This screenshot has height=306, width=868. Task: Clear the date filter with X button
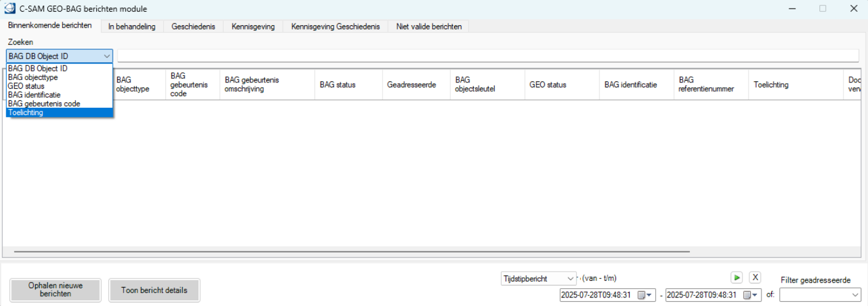[x=755, y=278]
